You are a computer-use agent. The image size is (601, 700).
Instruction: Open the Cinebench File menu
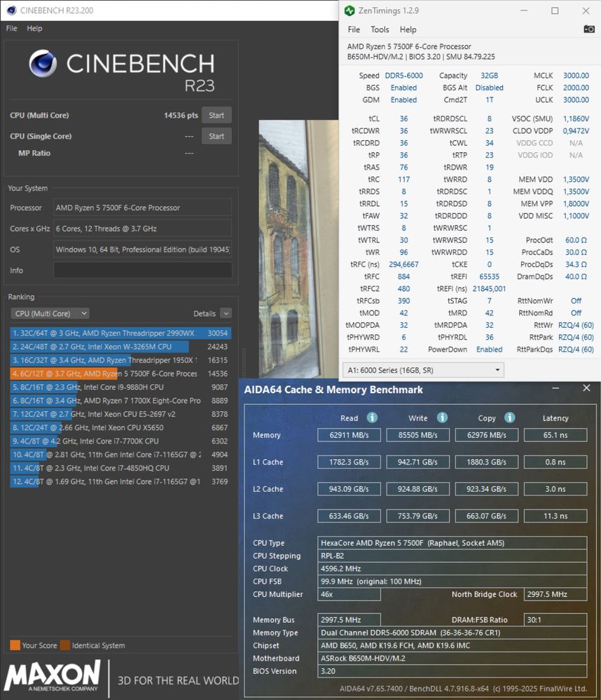pos(12,28)
